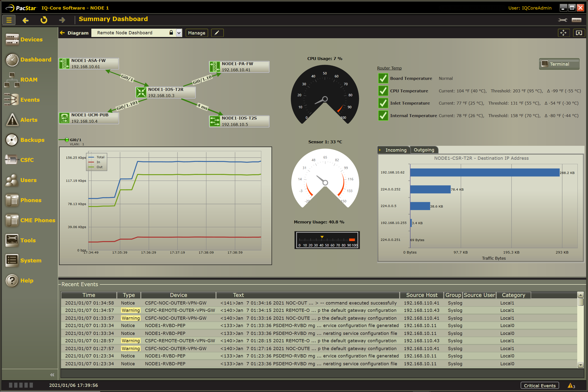Open the Dashboard sidebar section

tap(28, 60)
